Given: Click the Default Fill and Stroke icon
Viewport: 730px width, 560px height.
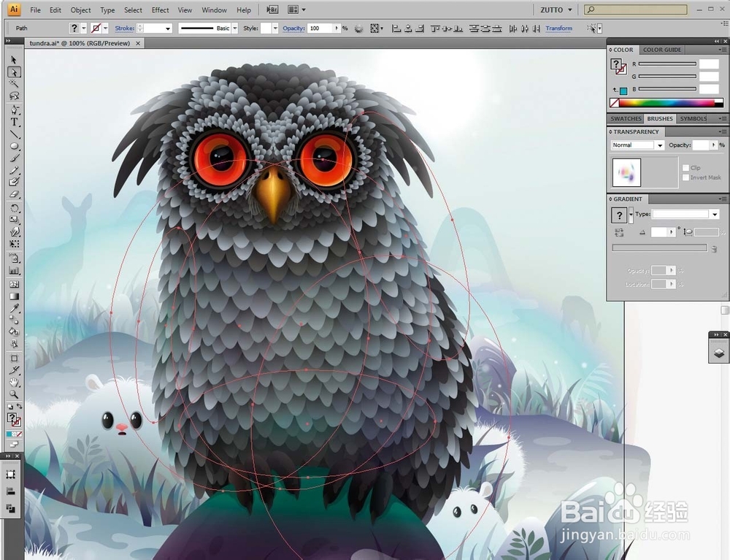Looking at the screenshot, I should [9, 407].
